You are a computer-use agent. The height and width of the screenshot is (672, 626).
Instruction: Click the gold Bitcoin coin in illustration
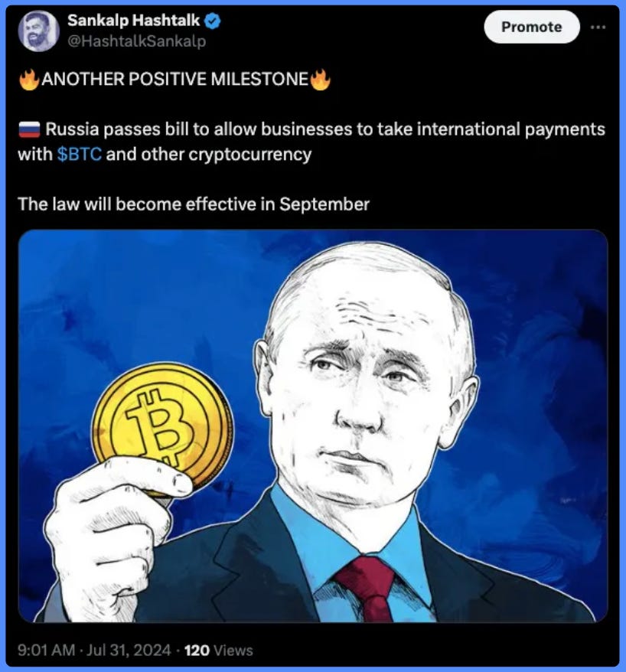point(163,429)
